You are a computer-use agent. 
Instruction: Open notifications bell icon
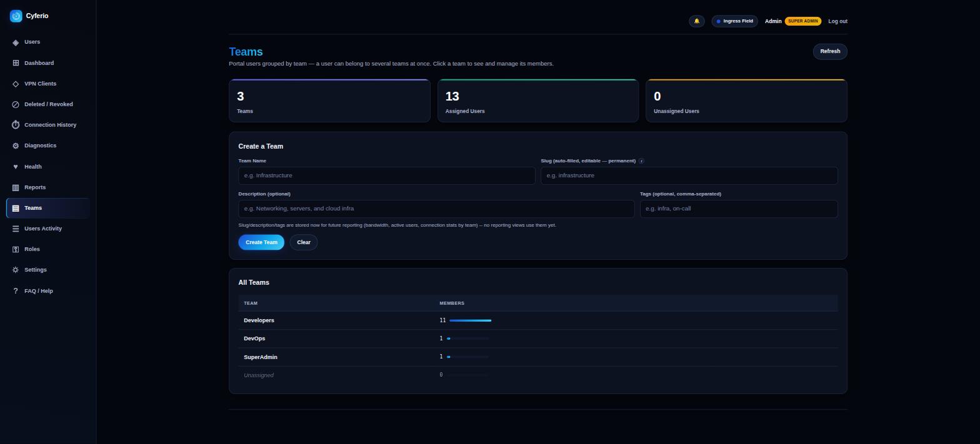click(697, 21)
